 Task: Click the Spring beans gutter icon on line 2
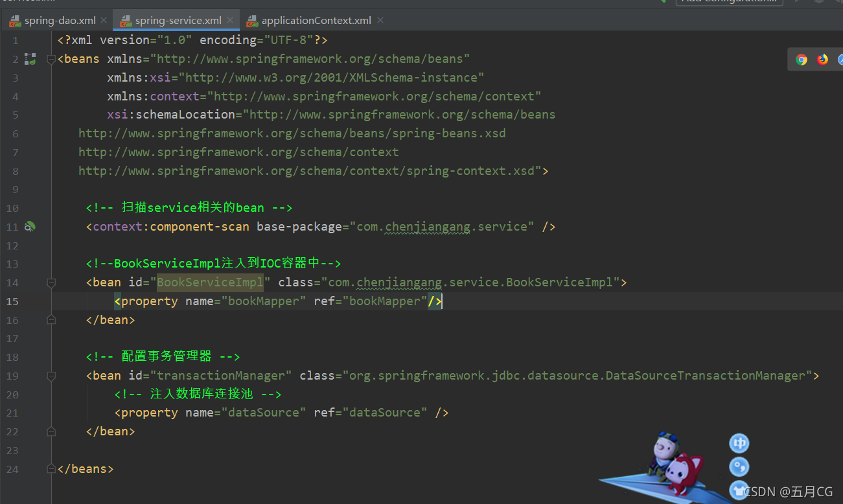pos(30,59)
